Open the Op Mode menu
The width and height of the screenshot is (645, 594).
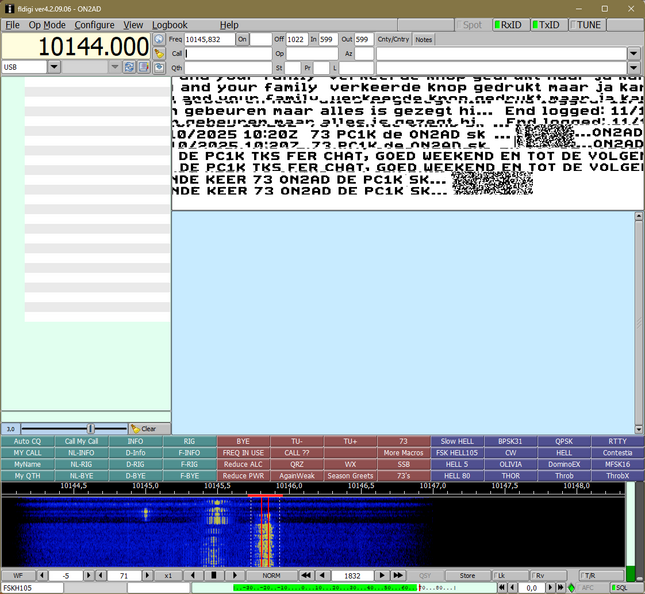(x=47, y=25)
